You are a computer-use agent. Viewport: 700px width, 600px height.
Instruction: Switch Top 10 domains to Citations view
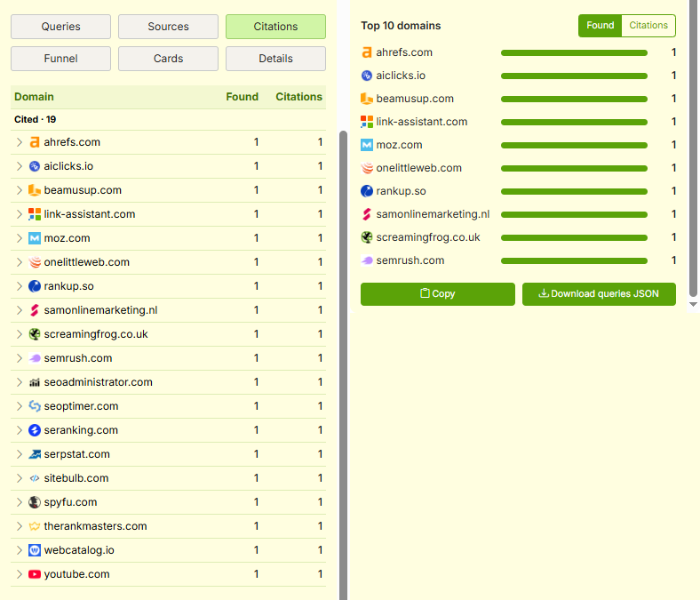pyautogui.click(x=648, y=26)
